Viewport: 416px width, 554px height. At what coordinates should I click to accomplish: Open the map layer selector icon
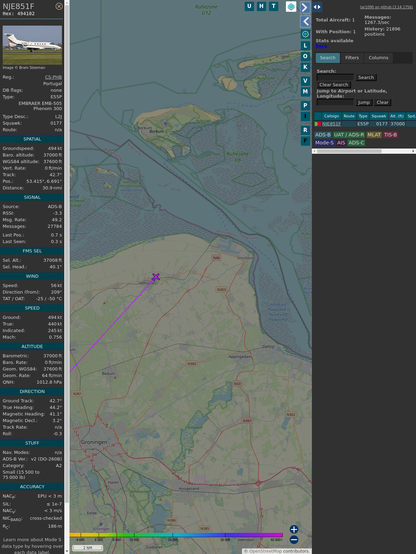[x=291, y=6]
